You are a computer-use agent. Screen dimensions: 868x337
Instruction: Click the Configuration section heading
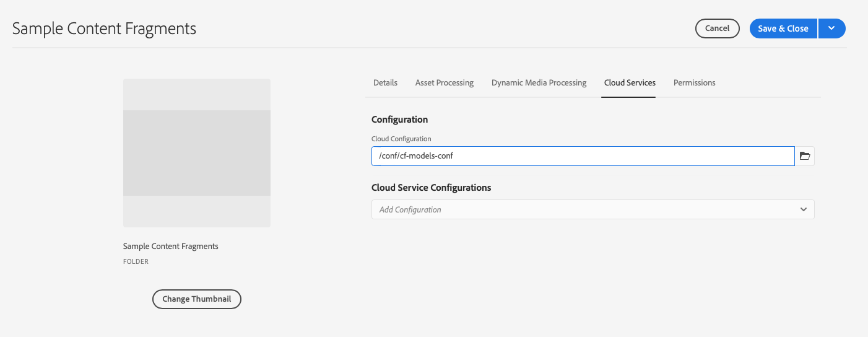coord(399,119)
